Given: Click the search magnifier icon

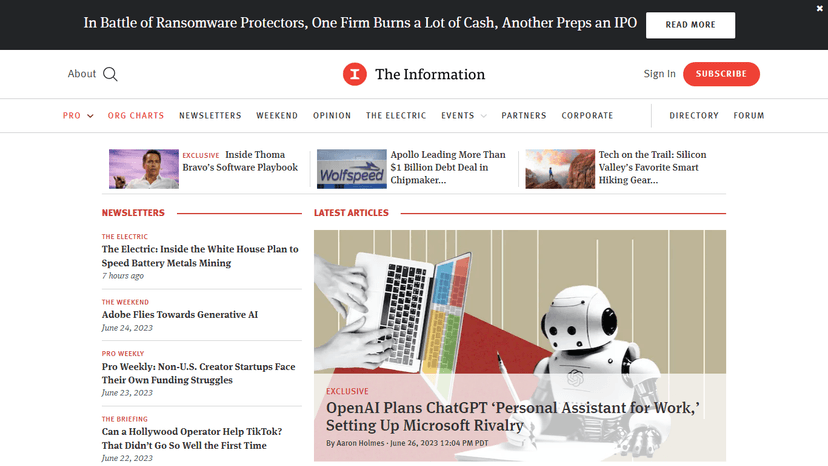Looking at the screenshot, I should pos(110,74).
